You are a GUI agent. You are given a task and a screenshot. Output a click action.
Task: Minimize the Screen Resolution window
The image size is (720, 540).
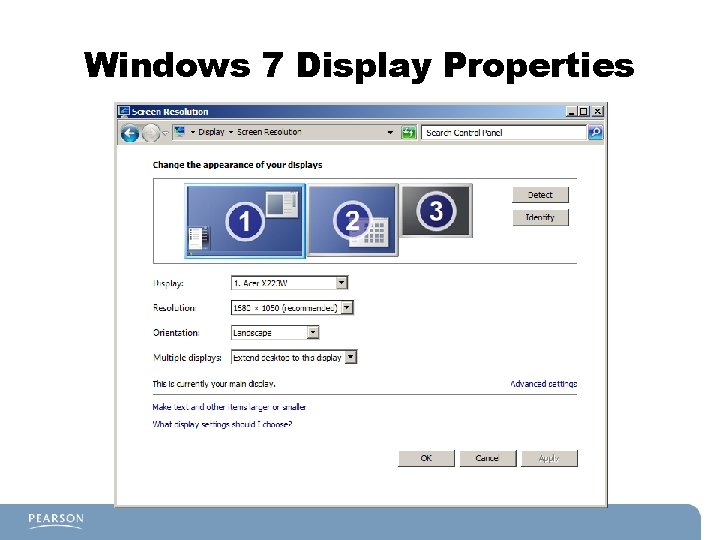(571, 111)
